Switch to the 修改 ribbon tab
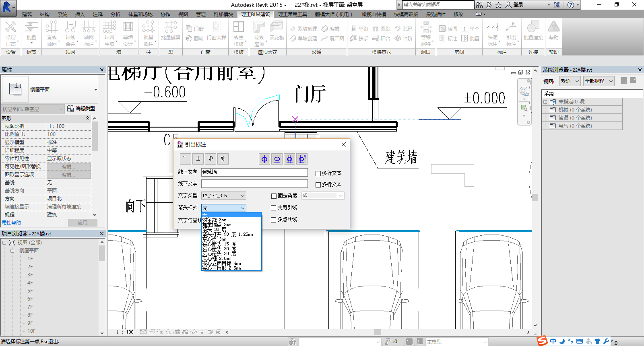The image size is (644, 346). pyautogui.click(x=458, y=14)
